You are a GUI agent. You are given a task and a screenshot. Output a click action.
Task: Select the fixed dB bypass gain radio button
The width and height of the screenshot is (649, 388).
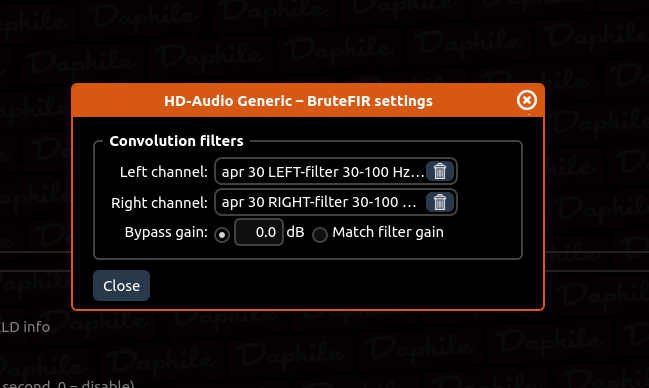222,235
